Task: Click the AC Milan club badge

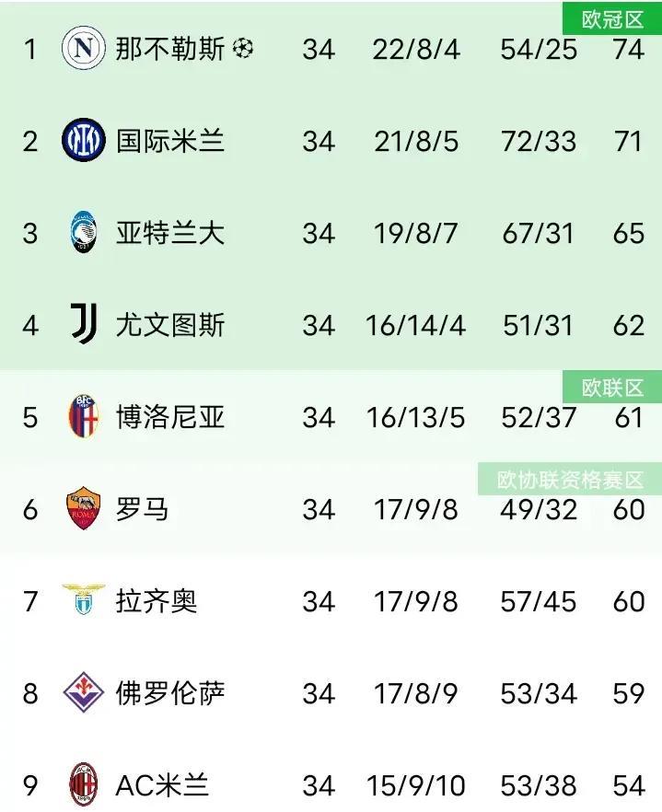Action: (84, 784)
